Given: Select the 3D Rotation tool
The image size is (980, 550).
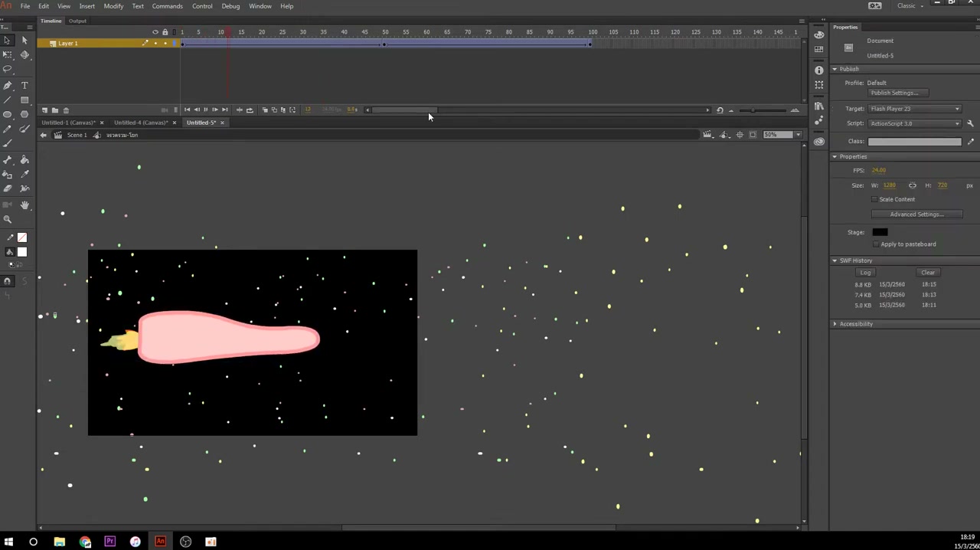Looking at the screenshot, I should (24, 54).
